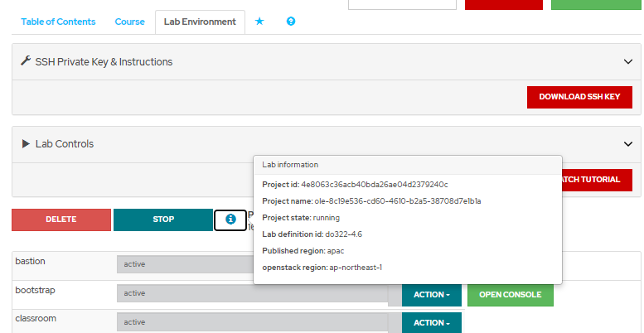Screen dimensions: 644x333
Task: Switch to the Course tab
Action: coord(130,22)
